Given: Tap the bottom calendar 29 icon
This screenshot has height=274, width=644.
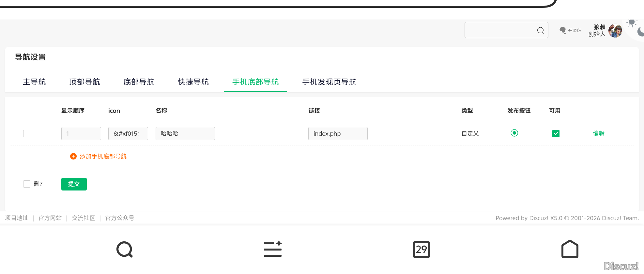Looking at the screenshot, I should click(422, 250).
